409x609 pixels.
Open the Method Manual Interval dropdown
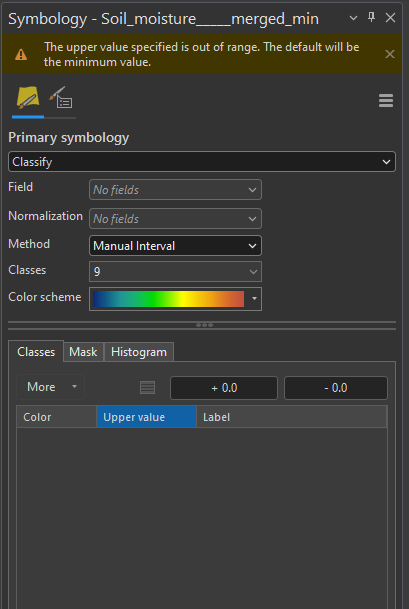pos(175,246)
